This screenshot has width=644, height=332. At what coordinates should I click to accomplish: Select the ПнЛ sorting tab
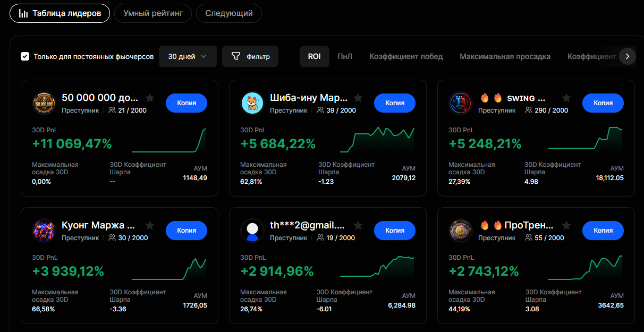[x=345, y=56]
